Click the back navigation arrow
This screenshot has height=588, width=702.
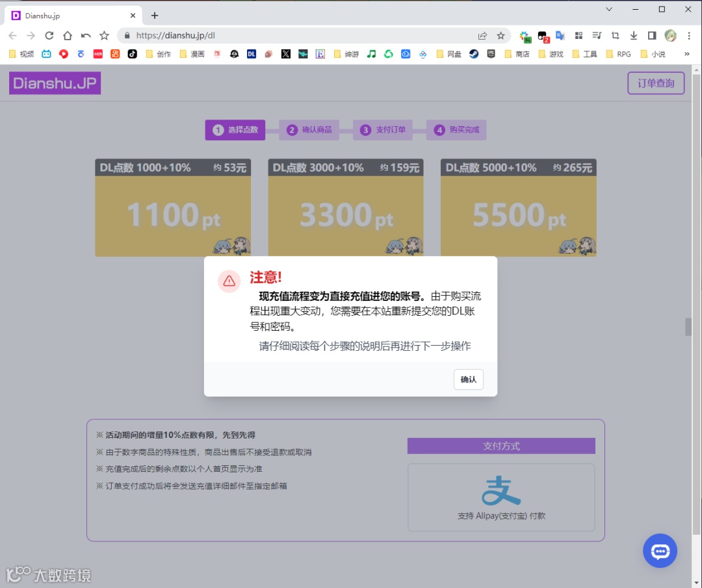12,35
